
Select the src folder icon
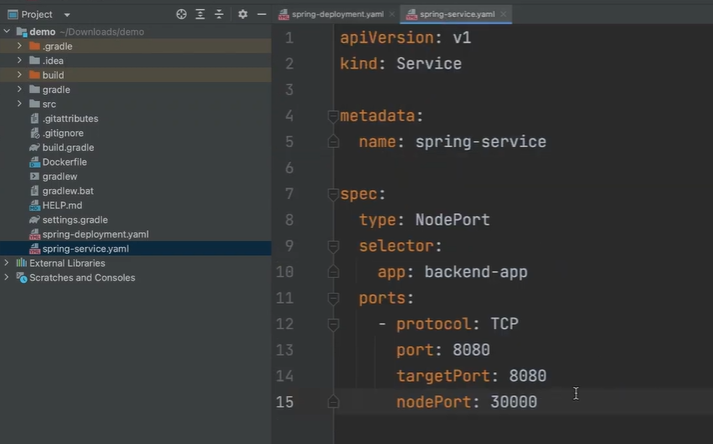tap(35, 104)
